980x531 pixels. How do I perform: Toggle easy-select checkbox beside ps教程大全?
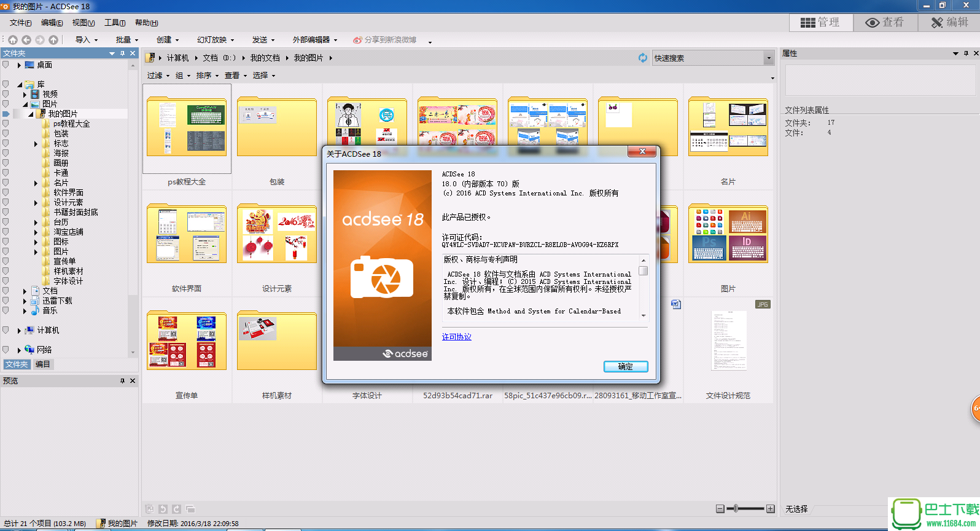(x=6, y=124)
